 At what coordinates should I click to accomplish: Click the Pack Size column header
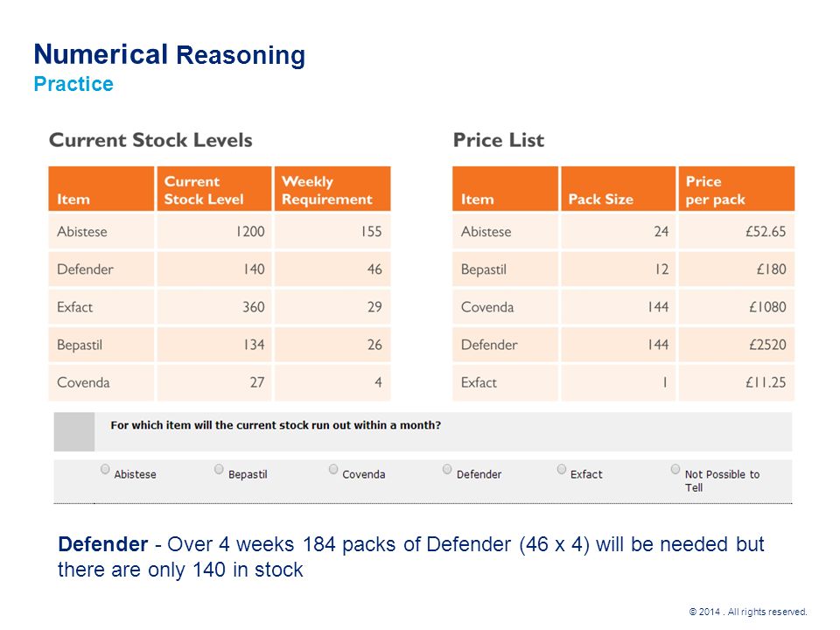619,189
